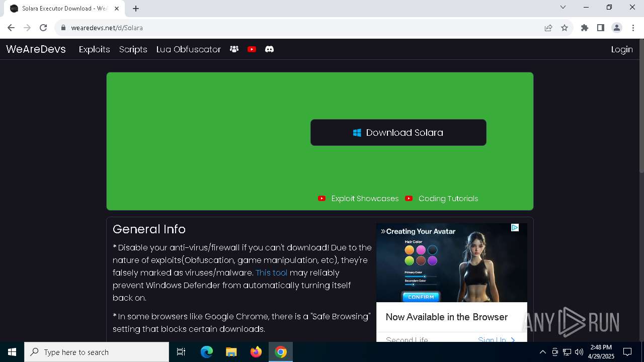Follow the 'This tool' hyperlink
Viewport: 644px width, 362px height.
coord(272,273)
